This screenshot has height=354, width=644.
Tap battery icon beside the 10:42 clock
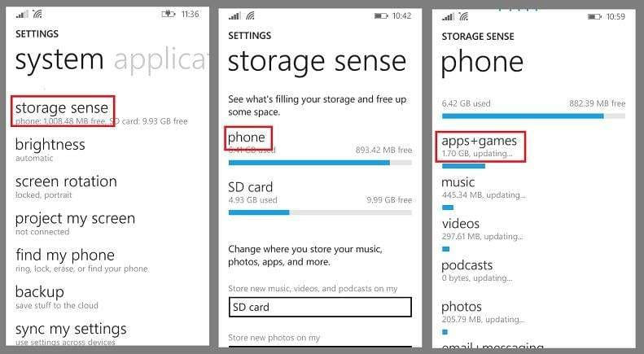tap(380, 15)
